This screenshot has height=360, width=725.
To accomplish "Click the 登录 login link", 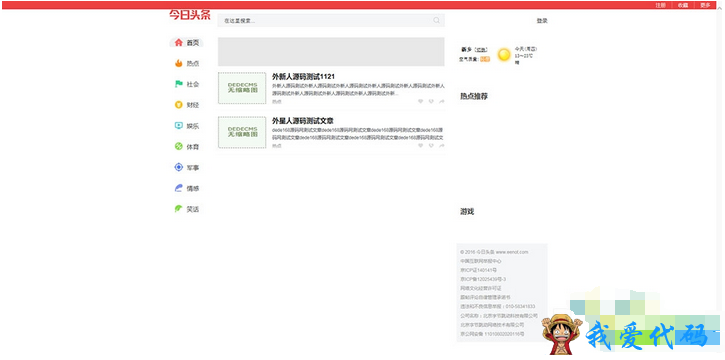I will [542, 21].
